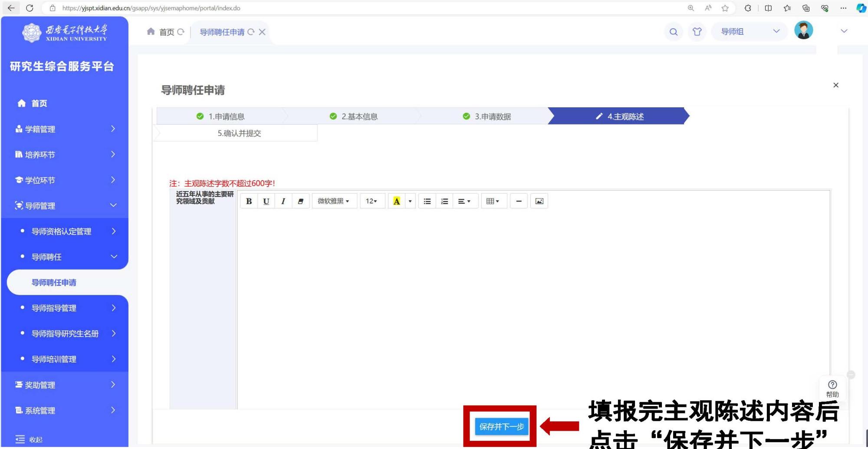
Task: Insert a numbered ordered list
Action: pos(444,201)
